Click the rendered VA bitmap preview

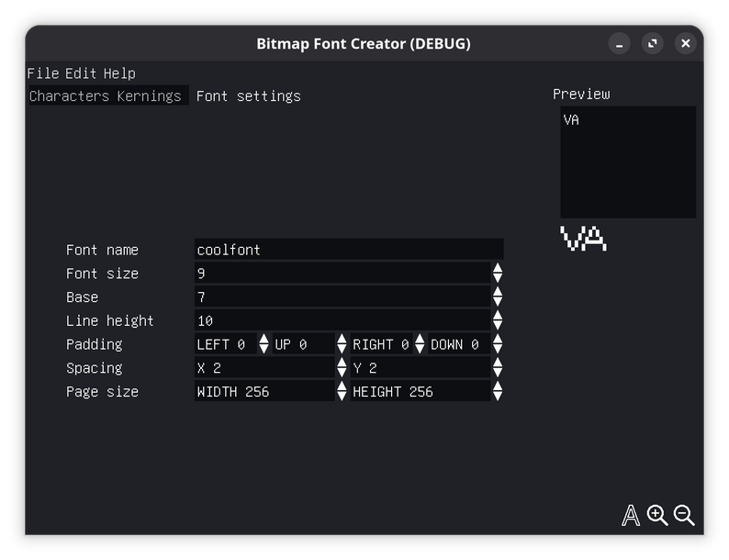coord(584,239)
